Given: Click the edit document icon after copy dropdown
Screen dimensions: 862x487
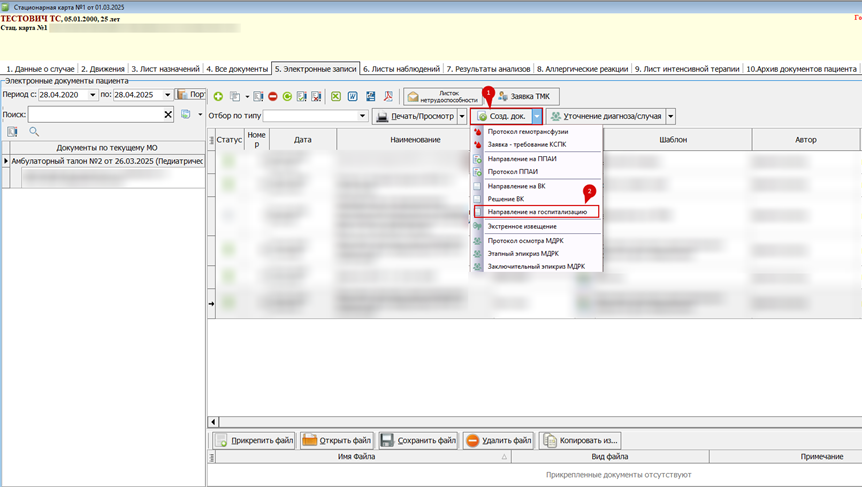Looking at the screenshot, I should click(x=258, y=96).
